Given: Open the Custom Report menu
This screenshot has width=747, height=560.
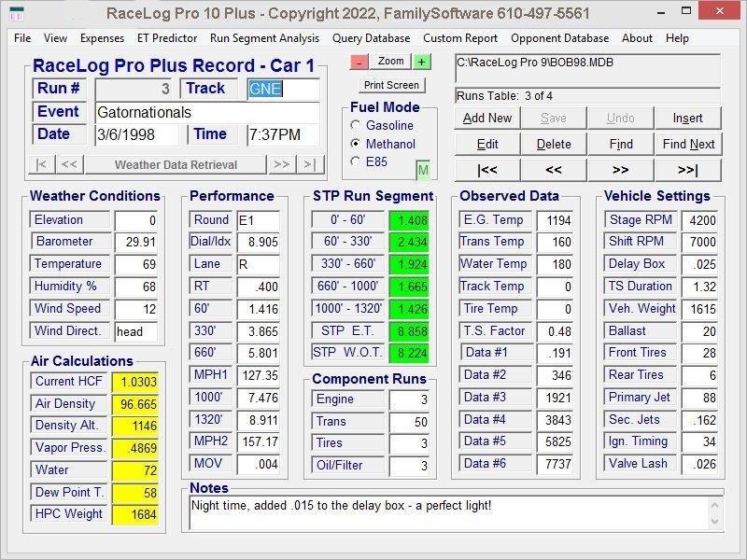Looking at the screenshot, I should (x=460, y=38).
